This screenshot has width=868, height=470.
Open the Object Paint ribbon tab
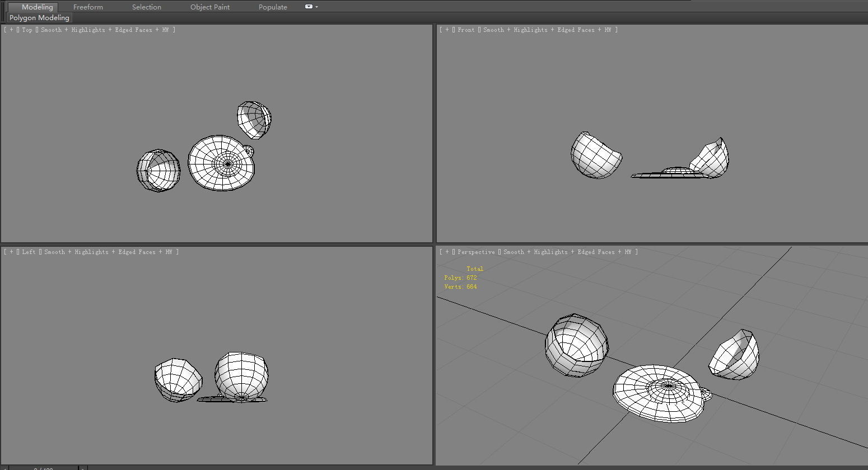tap(210, 7)
